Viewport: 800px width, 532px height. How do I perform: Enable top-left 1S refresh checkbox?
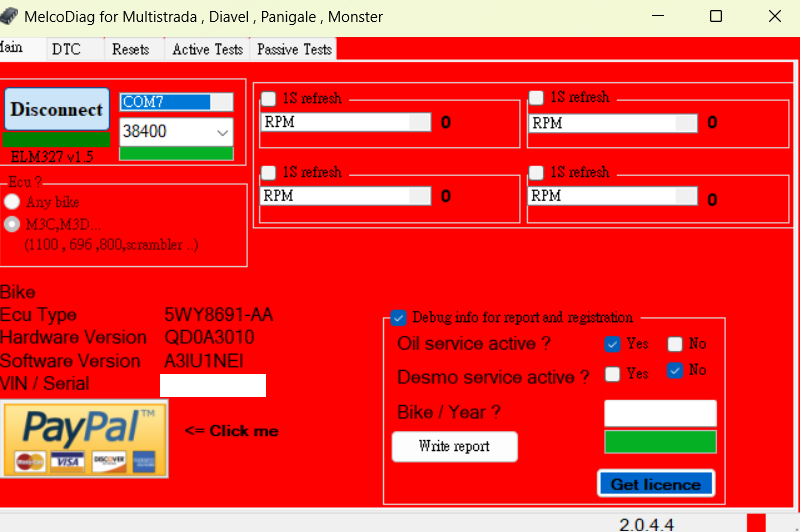click(268, 98)
